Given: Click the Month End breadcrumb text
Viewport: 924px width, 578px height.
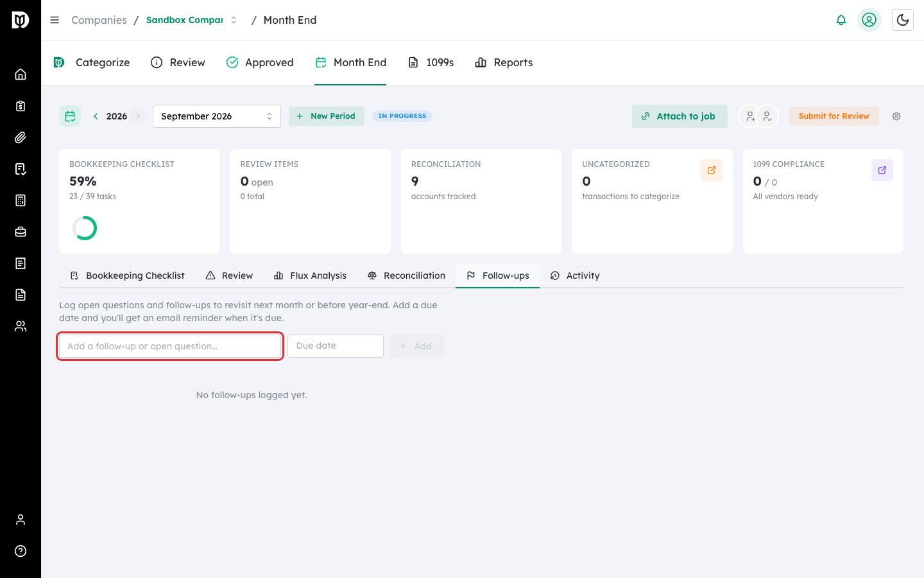Looking at the screenshot, I should [290, 20].
